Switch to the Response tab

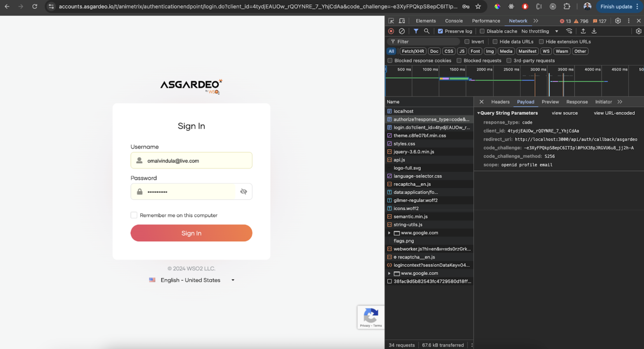[577, 102]
